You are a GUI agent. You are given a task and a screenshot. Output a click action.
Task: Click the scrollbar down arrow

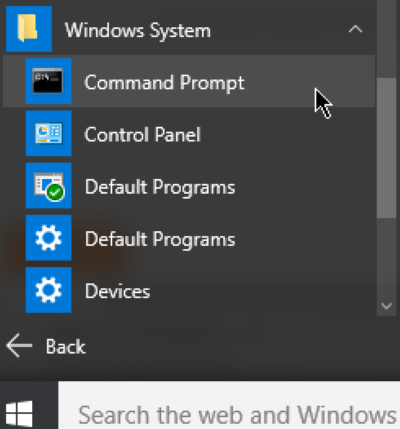[386, 306]
